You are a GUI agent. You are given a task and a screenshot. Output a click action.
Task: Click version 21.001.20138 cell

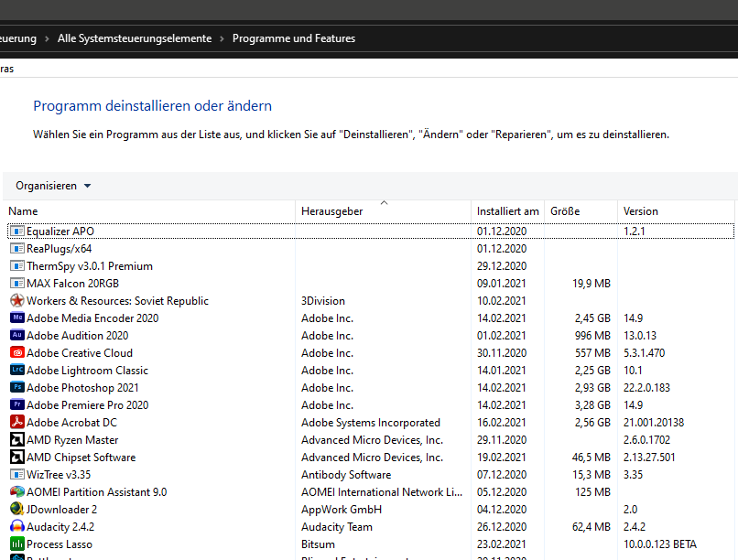point(654,422)
